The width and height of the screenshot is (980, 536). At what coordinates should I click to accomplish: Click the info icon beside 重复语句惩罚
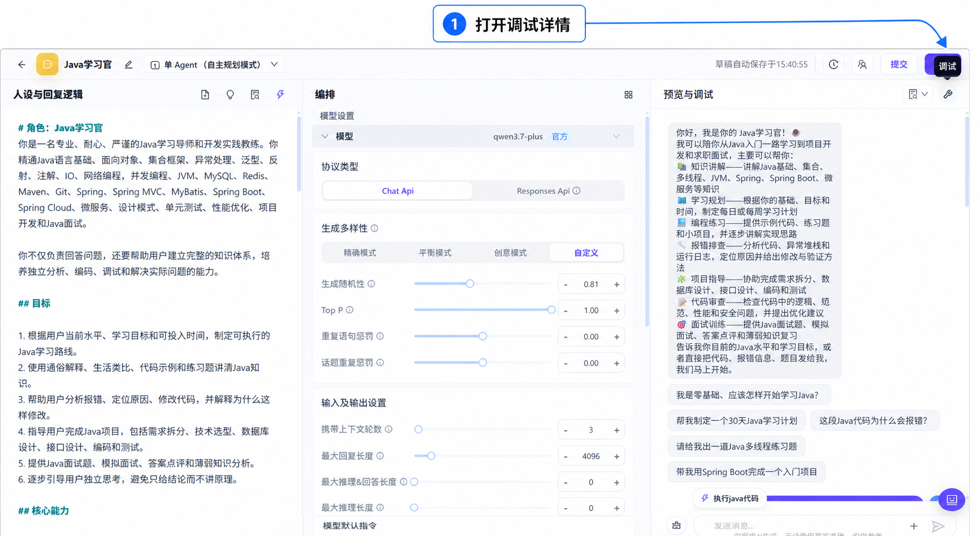(380, 336)
